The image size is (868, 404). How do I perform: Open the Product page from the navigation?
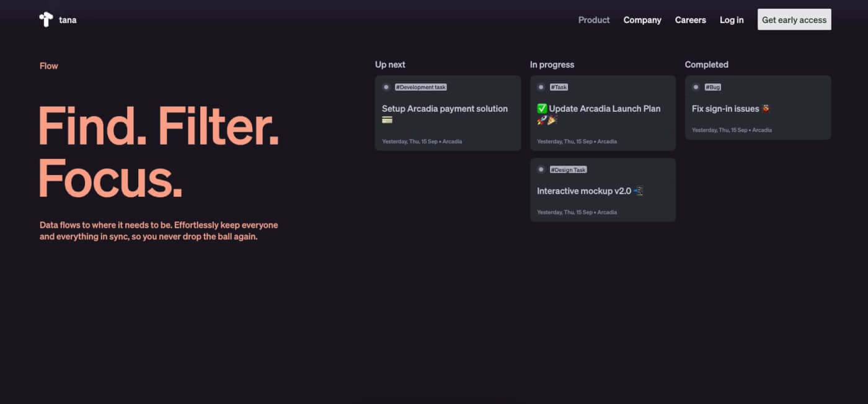click(593, 20)
